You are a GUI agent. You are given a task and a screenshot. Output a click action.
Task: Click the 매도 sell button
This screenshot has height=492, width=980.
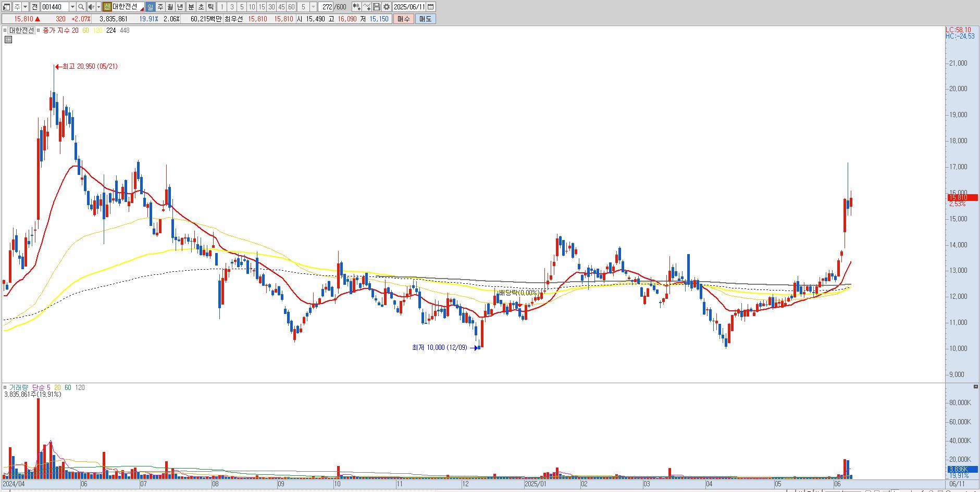425,19
